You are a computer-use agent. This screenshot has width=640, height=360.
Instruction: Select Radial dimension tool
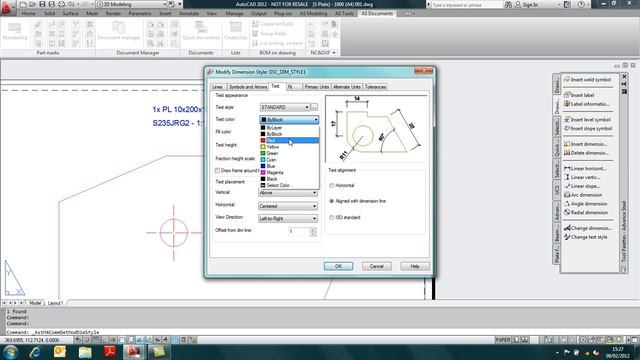pos(586,213)
